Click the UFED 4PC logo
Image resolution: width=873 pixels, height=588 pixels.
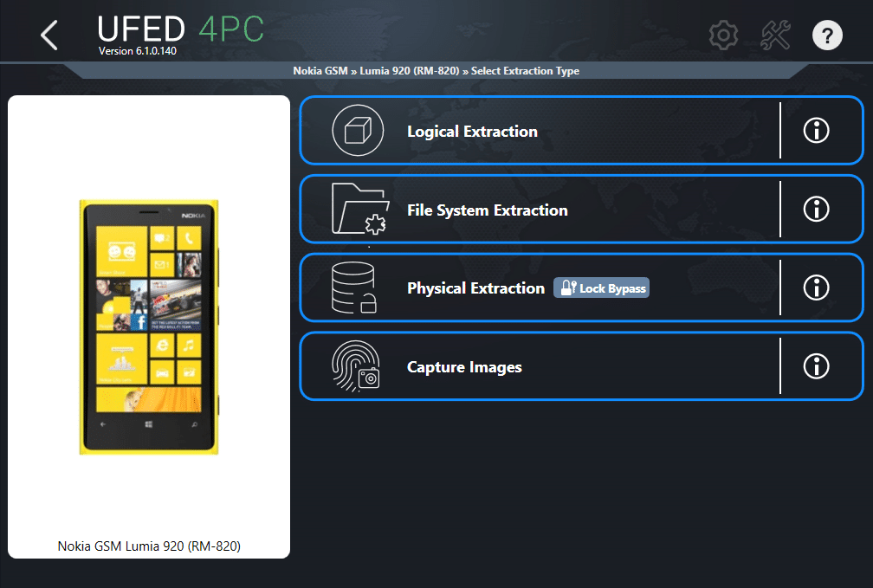click(x=180, y=29)
